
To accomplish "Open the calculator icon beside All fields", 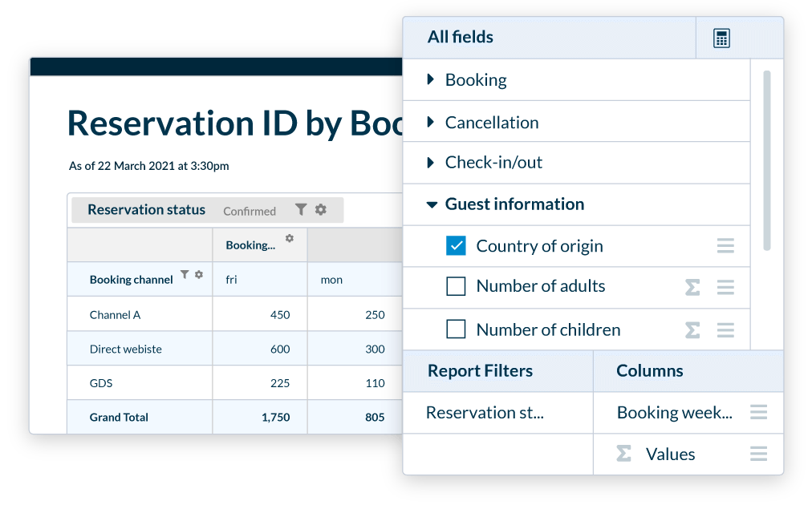I will point(721,38).
